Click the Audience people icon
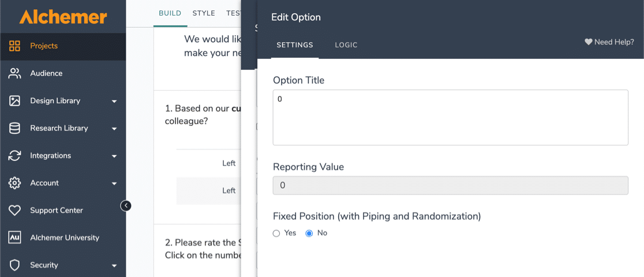 point(14,73)
